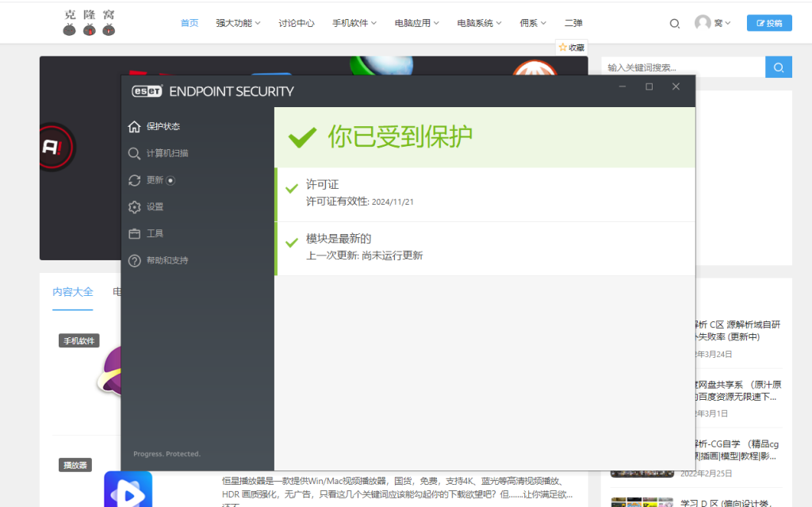The height and width of the screenshot is (507, 812).
Task: Click the 更新 refresh icon in ESET sidebar
Action: (x=135, y=180)
